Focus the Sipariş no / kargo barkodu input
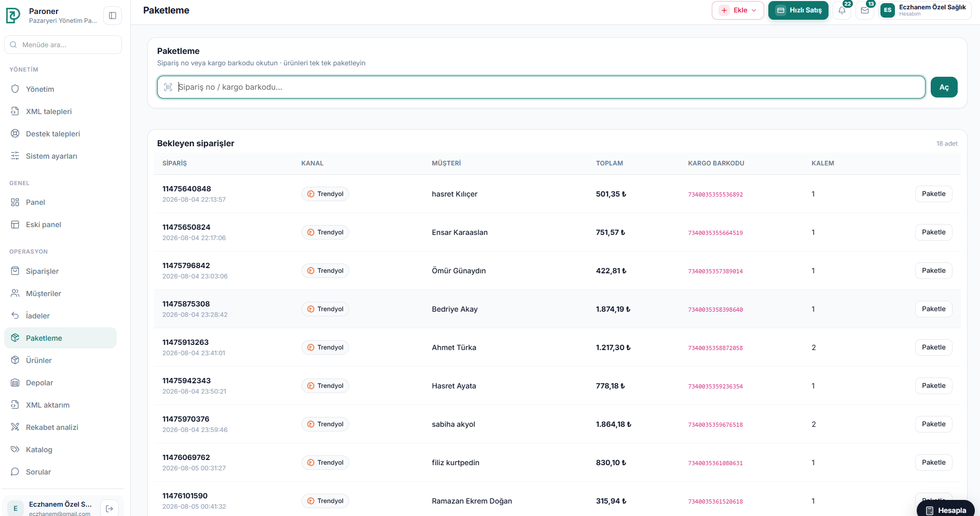 click(x=541, y=87)
